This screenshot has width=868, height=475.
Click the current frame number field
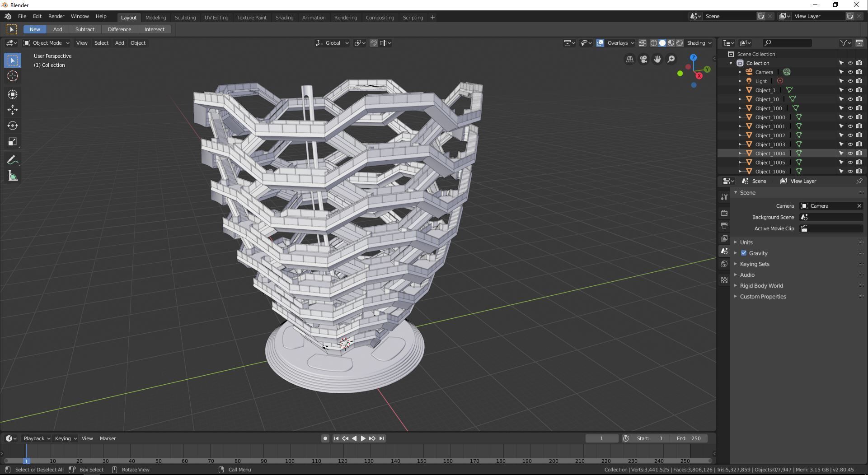601,438
